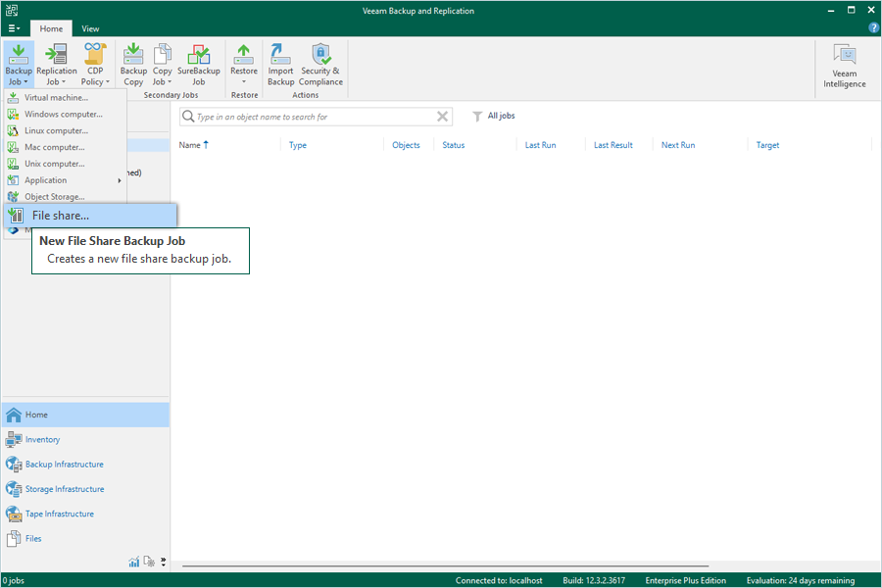Open Storage Infrastructure view
This screenshot has height=588, width=882.
[85, 489]
